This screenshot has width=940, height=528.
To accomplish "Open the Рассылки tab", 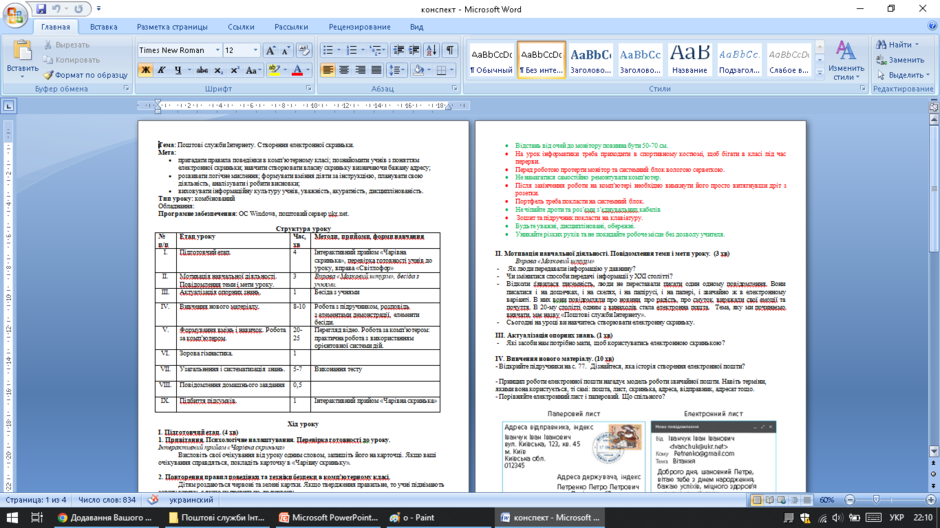I will point(291,27).
